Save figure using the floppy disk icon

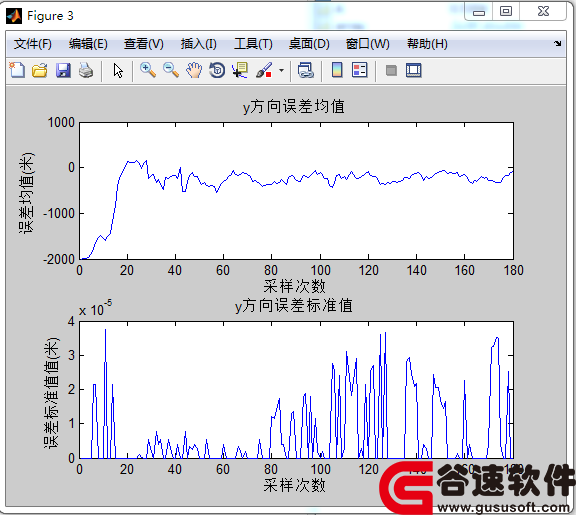point(63,70)
